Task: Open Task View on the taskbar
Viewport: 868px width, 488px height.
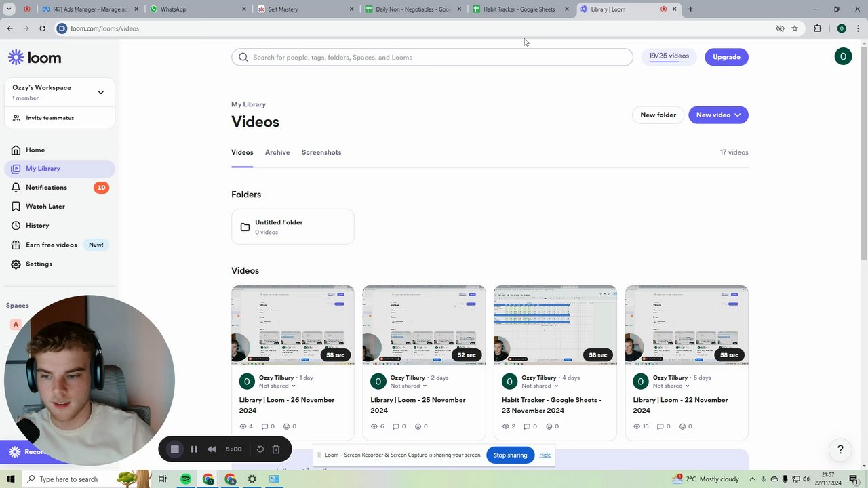Action: click(163, 479)
